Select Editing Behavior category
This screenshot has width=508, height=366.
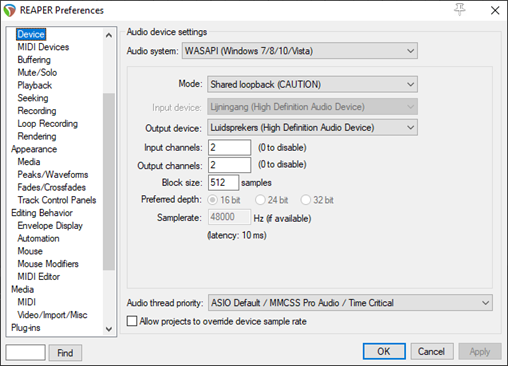tap(42, 213)
